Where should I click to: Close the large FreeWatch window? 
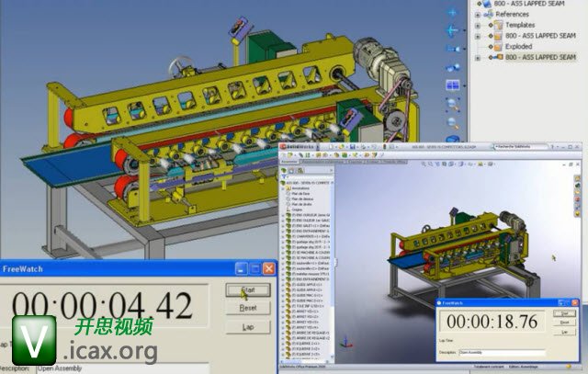268,268
